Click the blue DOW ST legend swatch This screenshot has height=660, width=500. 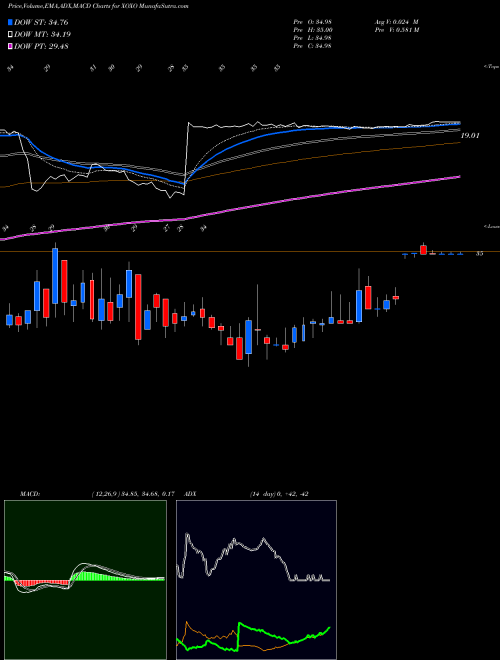(x=11, y=22)
